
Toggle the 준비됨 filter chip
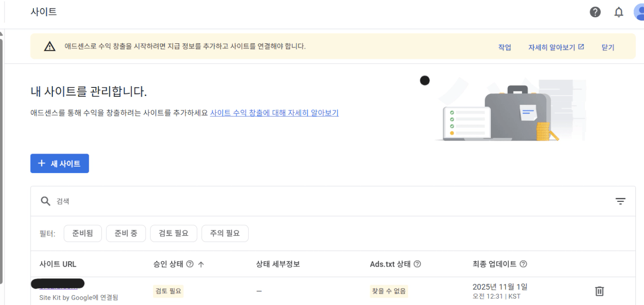[83, 233]
